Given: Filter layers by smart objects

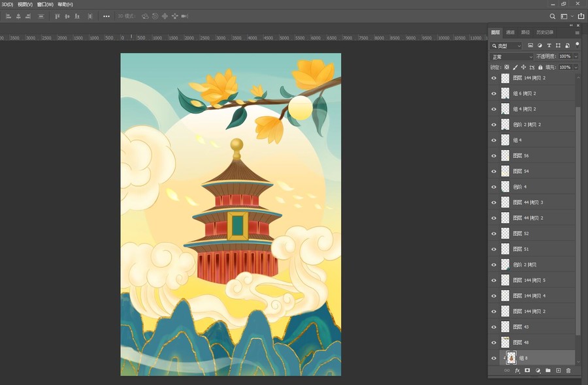Looking at the screenshot, I should (567, 45).
